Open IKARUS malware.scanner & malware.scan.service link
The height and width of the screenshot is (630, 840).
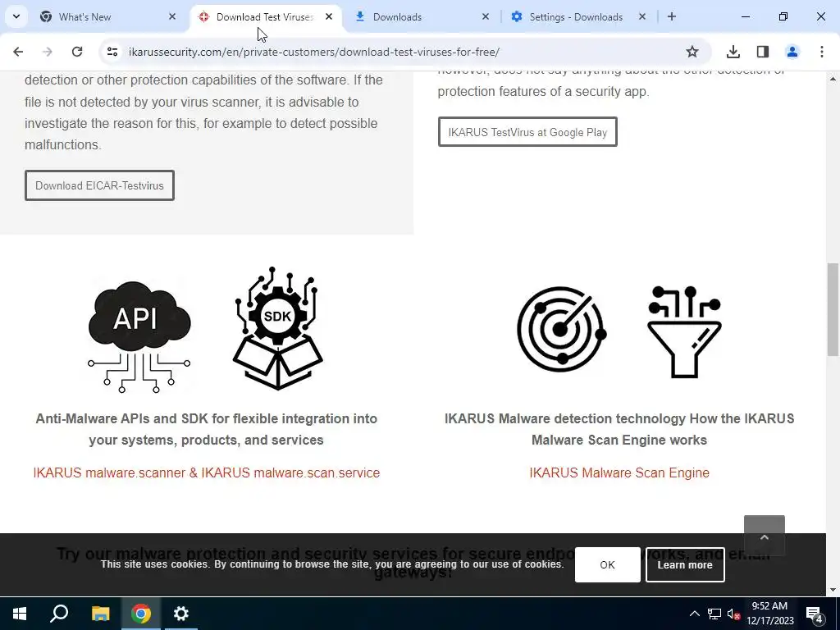206,472
